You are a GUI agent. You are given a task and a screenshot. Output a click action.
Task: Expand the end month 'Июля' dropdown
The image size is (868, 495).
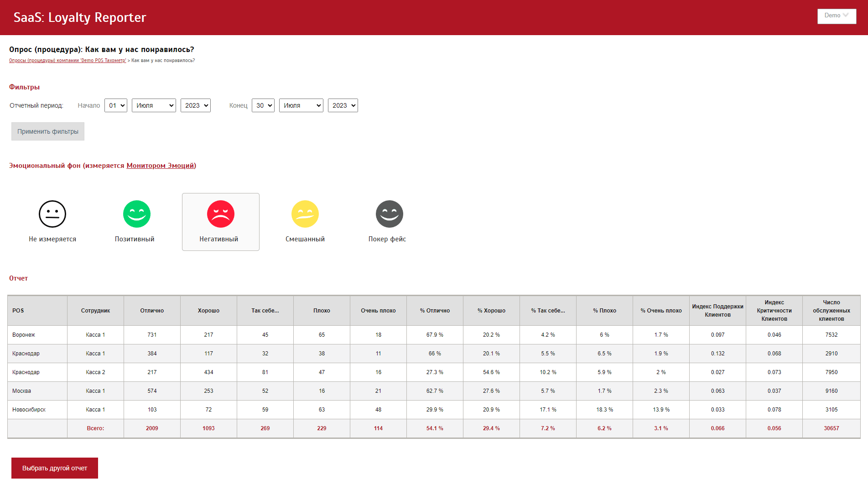(301, 105)
